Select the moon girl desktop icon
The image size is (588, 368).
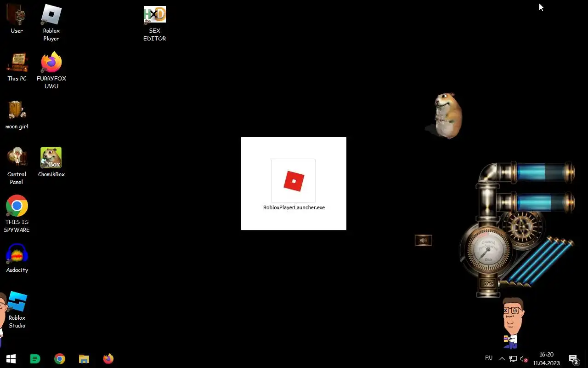coord(17,115)
